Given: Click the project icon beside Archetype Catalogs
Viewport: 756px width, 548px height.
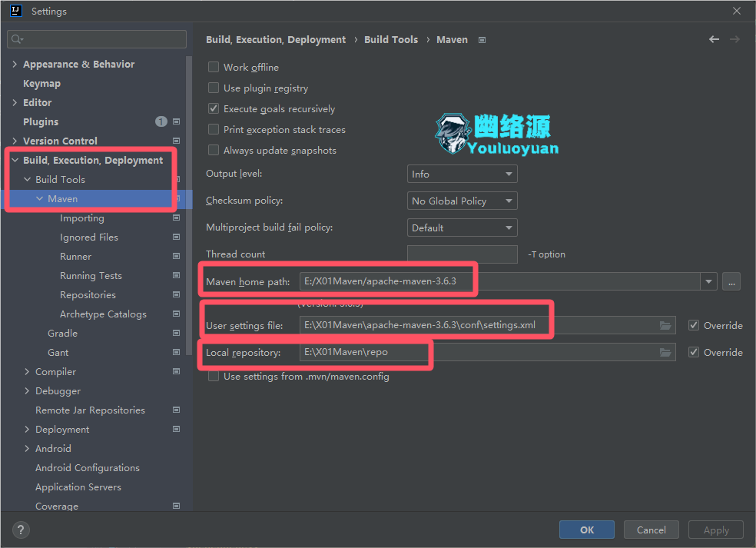Looking at the screenshot, I should click(x=177, y=314).
